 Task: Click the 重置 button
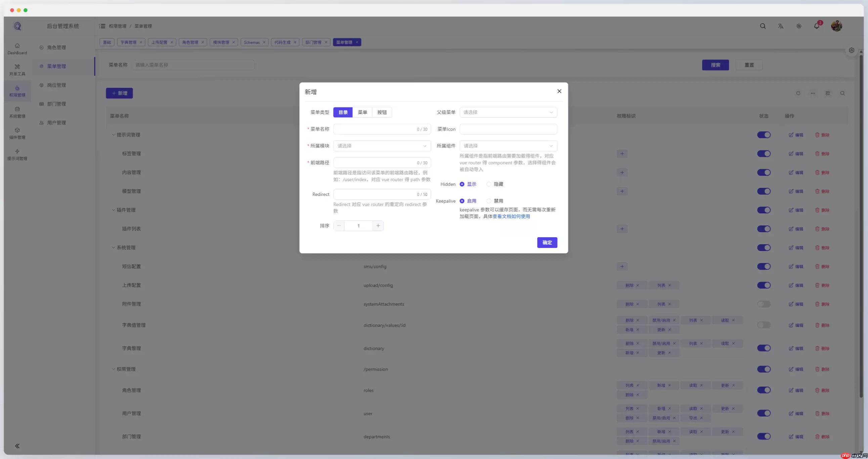pos(749,65)
